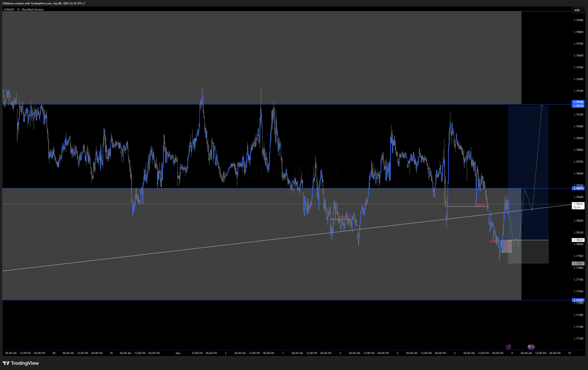Click the Sep label on time axis
Screen dimensions: 588x370
178,353
